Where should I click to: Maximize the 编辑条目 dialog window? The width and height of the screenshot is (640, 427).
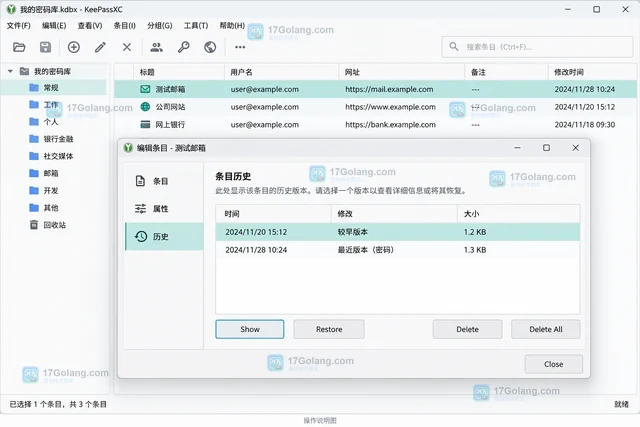[546, 147]
